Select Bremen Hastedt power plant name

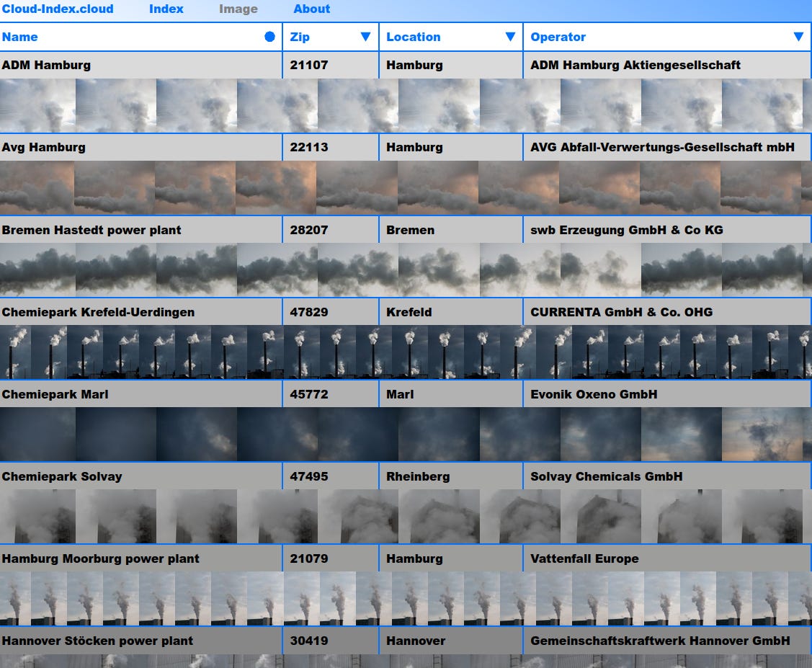pyautogui.click(x=92, y=230)
